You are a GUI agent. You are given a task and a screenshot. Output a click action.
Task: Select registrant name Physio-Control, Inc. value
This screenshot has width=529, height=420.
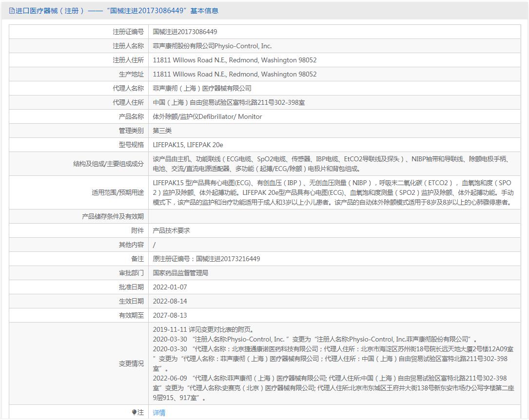[212, 46]
